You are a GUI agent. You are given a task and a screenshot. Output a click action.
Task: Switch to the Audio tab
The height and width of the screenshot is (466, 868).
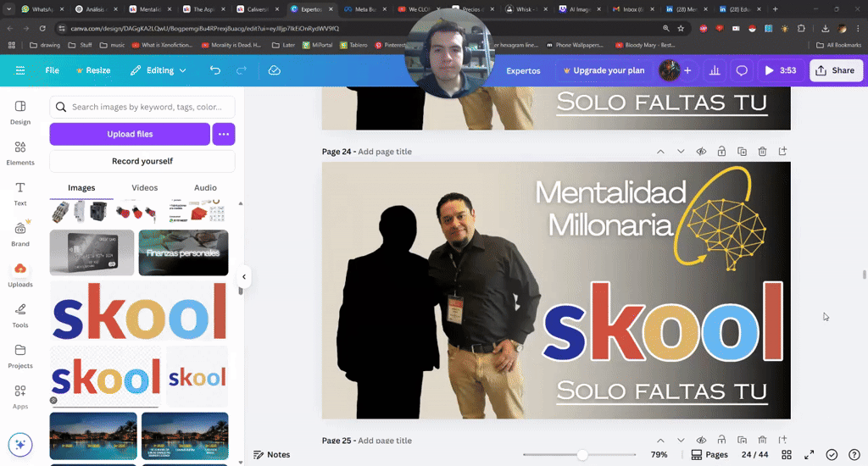[x=205, y=187]
